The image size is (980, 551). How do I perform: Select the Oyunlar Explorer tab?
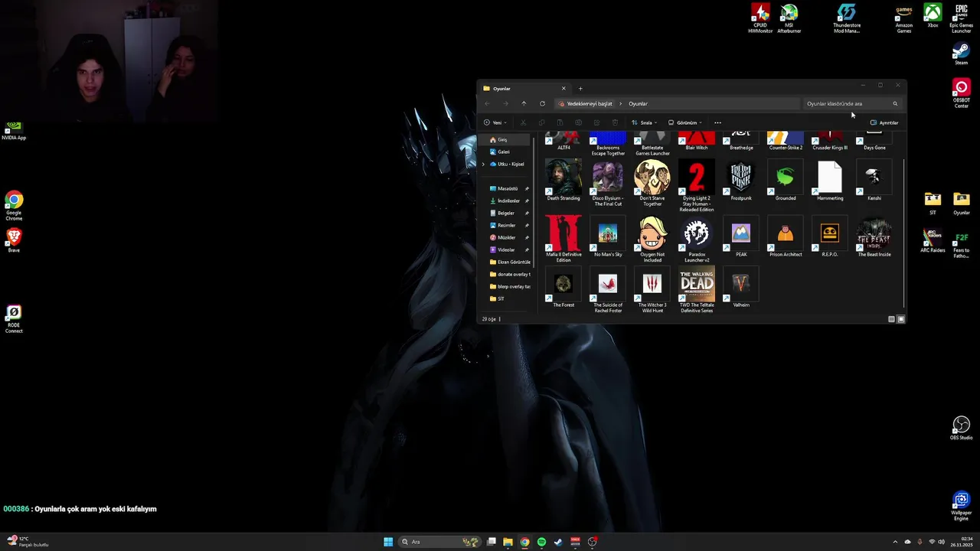(524, 89)
